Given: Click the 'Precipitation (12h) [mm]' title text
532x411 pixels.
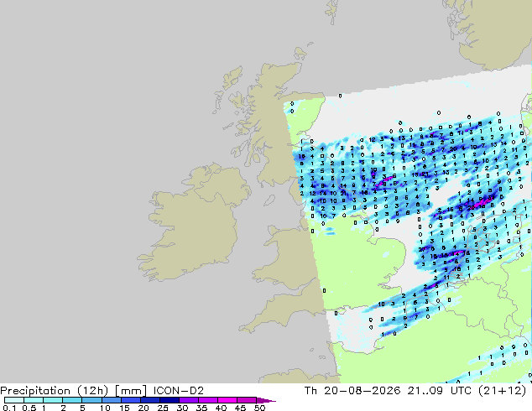Looking at the screenshot, I should [73, 391].
